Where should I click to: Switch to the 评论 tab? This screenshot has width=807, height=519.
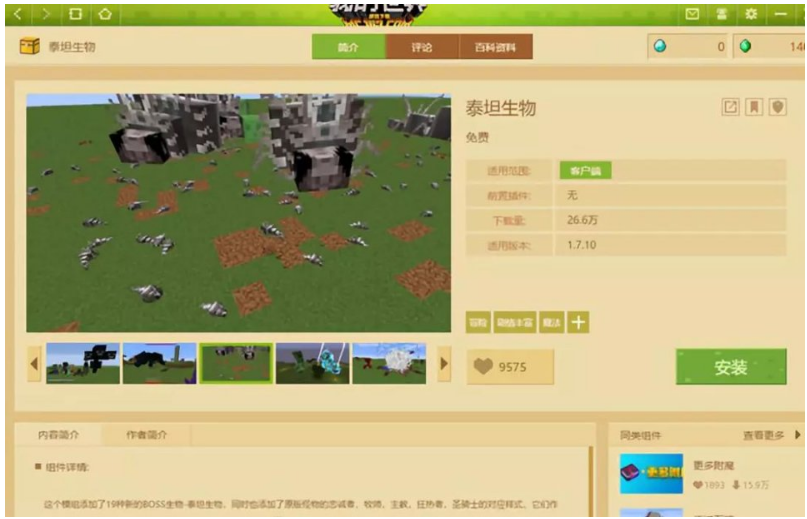pos(422,47)
